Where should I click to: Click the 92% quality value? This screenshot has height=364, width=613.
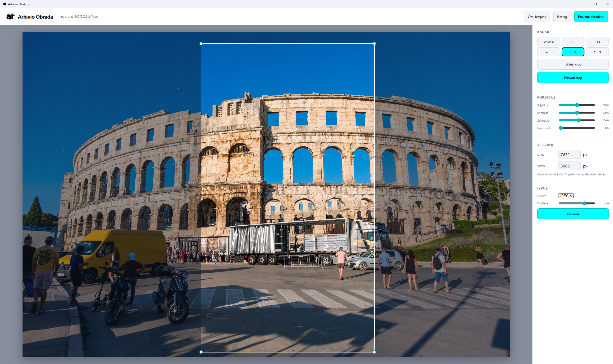pos(606,203)
